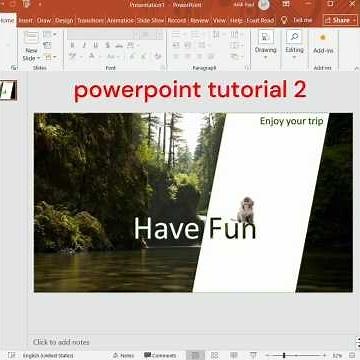
Task: Click English (United States) language status
Action: [48, 356]
